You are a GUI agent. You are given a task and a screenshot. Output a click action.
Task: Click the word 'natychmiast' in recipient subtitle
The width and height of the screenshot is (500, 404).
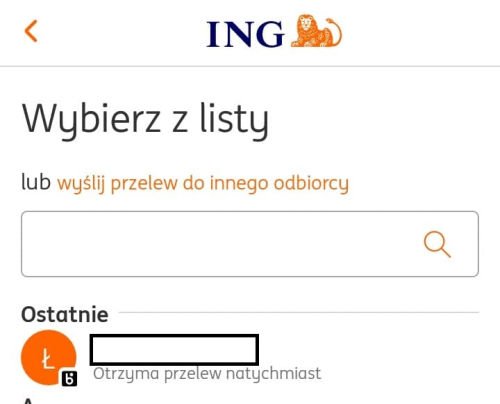(273, 374)
